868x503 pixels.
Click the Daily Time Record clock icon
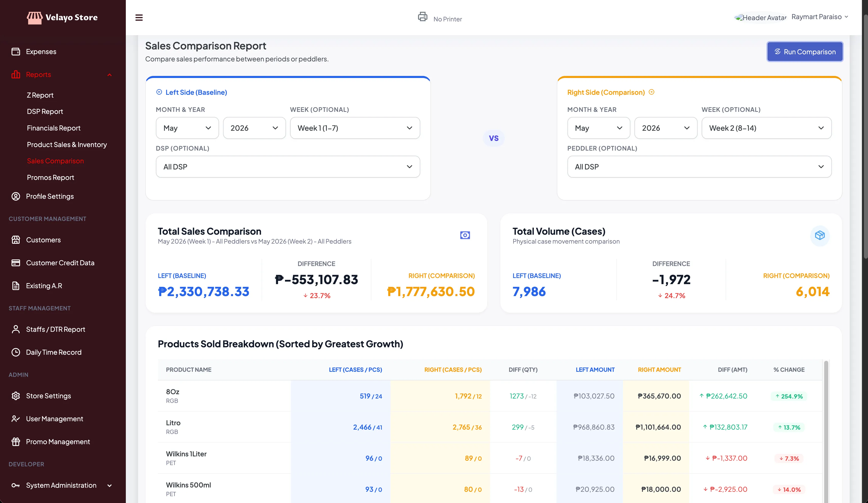pos(16,352)
